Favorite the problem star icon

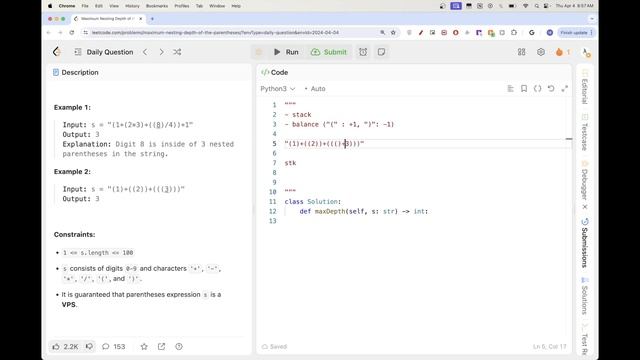(x=144, y=347)
